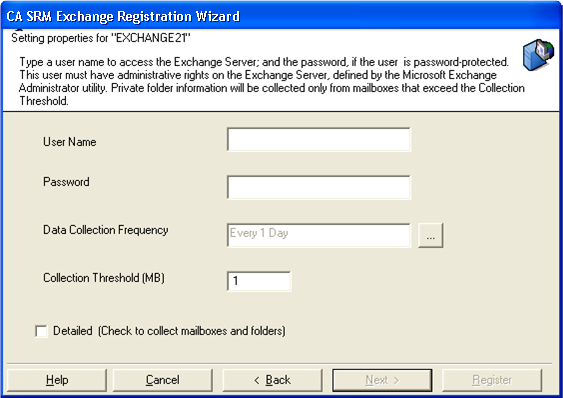Go Back to the previous wizard page
The width and height of the screenshot is (563, 398).
272,380
